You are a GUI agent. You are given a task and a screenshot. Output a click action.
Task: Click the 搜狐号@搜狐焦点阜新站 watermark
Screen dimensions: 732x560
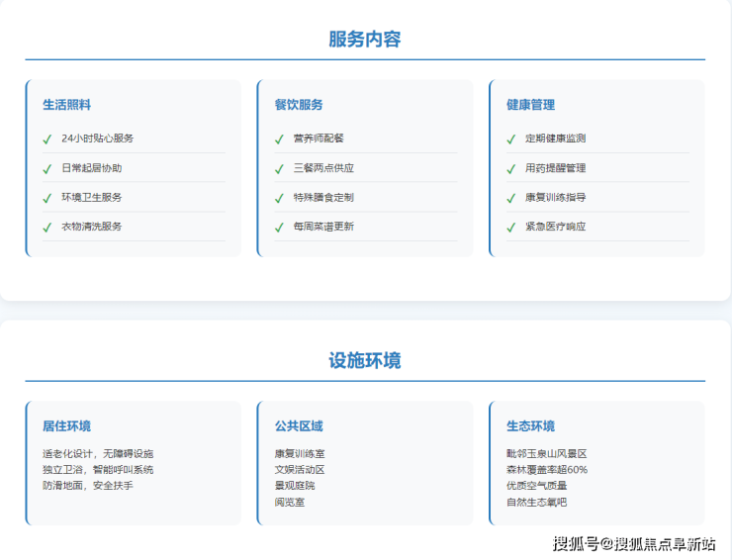tap(634, 543)
